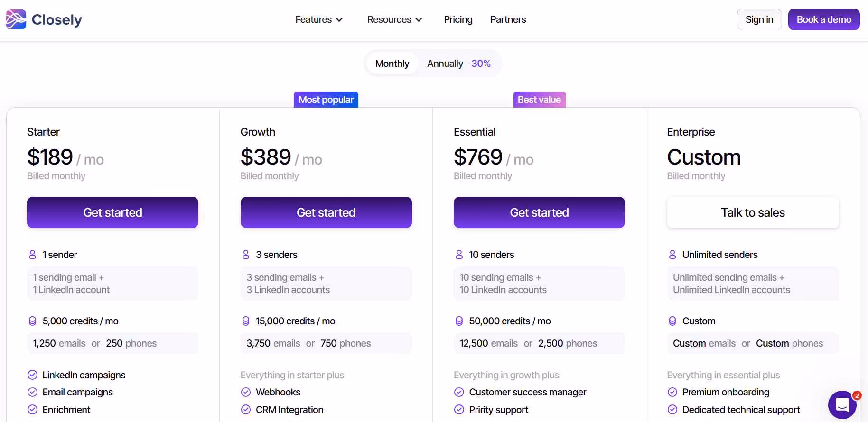Click checkmark icon next to LinkedIn campaigns
This screenshot has width=868, height=422.
tap(32, 375)
